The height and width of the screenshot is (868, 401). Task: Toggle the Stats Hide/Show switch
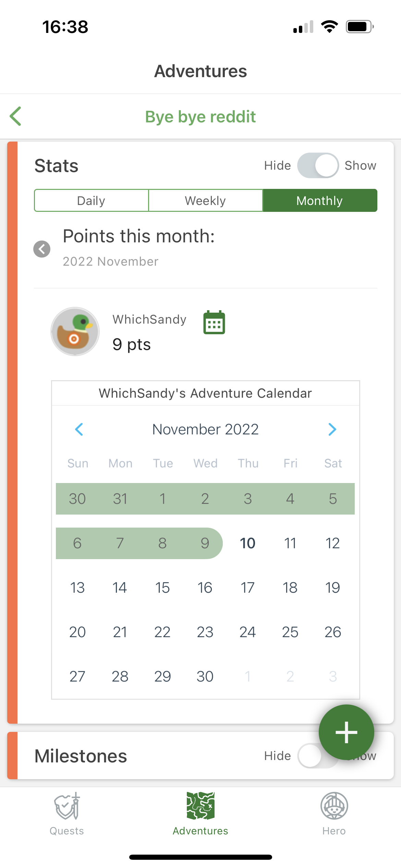pos(318,165)
